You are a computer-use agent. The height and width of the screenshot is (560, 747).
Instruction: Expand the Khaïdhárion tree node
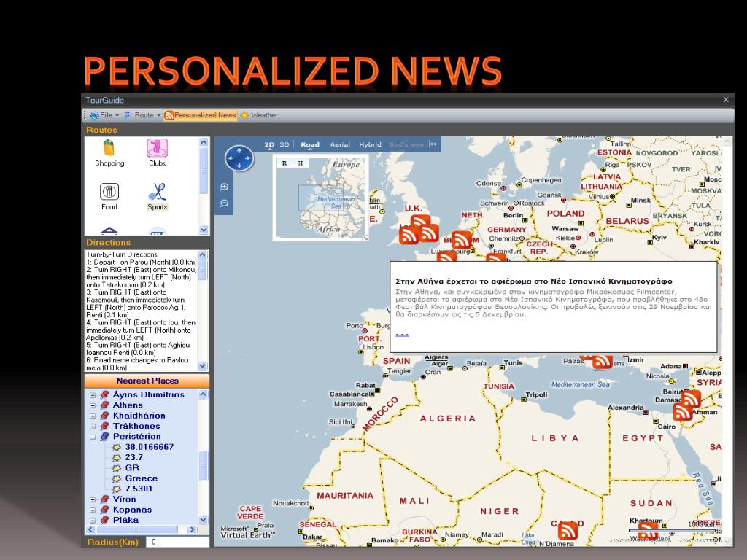point(93,416)
